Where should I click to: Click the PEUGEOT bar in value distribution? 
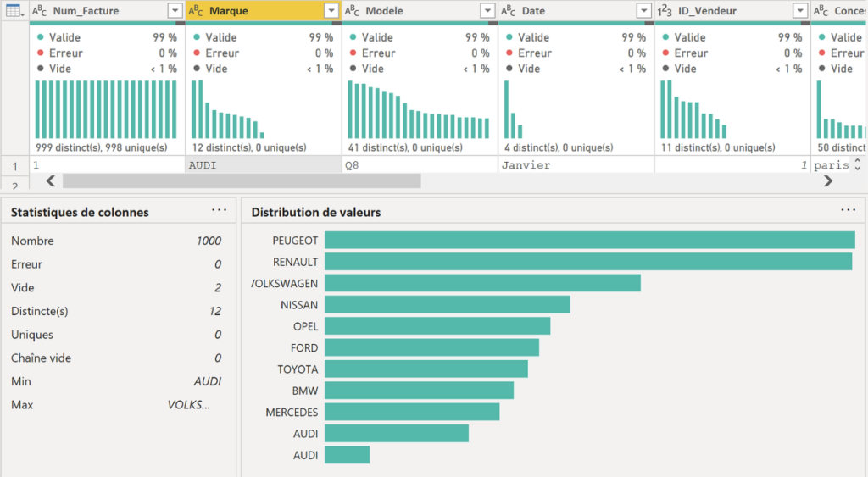point(590,240)
